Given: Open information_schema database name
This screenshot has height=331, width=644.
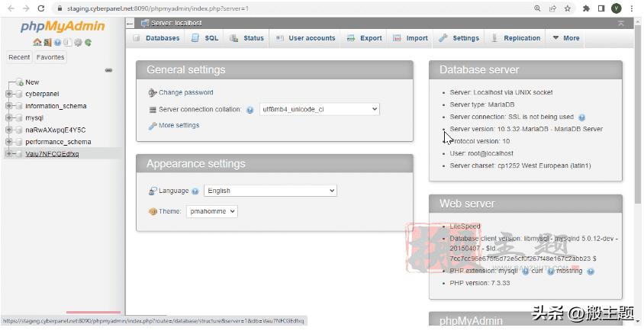Looking at the screenshot, I should 56,106.
